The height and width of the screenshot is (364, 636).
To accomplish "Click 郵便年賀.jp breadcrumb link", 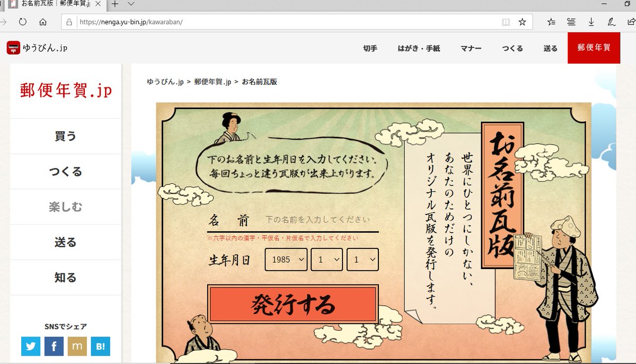I will tap(213, 82).
